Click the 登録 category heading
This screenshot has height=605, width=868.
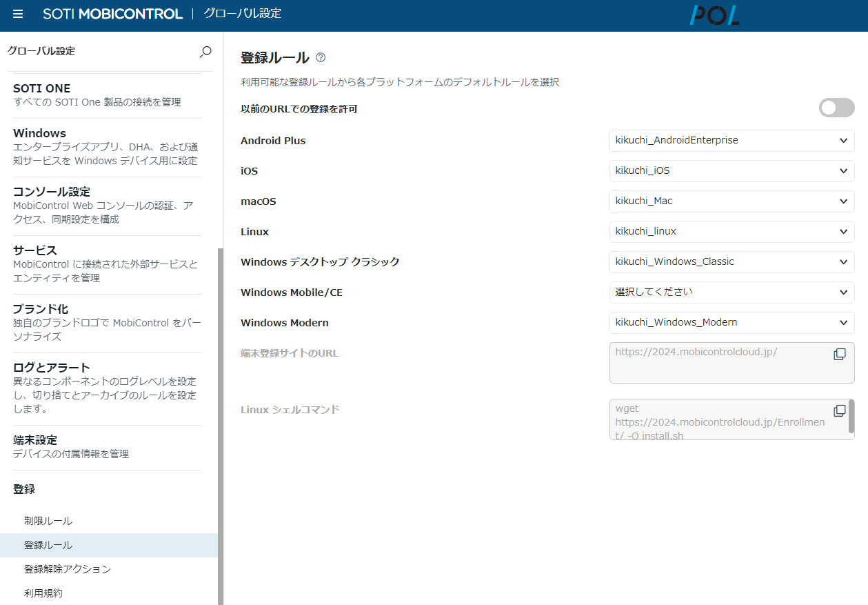click(x=24, y=489)
